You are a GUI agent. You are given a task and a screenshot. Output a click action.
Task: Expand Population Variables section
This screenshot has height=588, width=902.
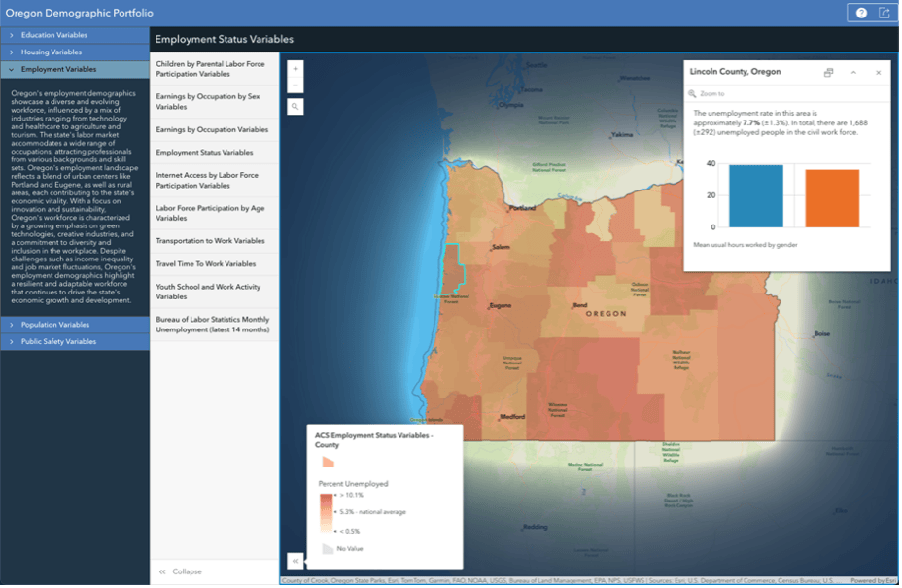tap(75, 326)
